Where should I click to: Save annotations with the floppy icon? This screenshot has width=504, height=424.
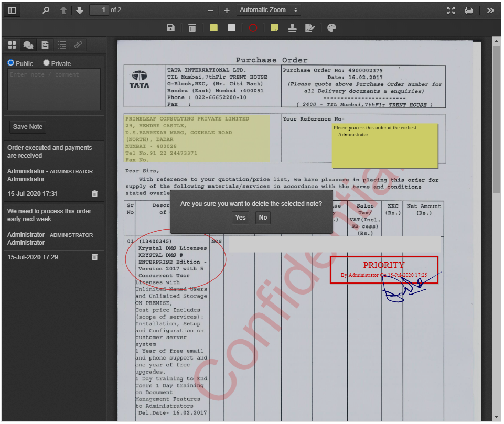point(170,28)
